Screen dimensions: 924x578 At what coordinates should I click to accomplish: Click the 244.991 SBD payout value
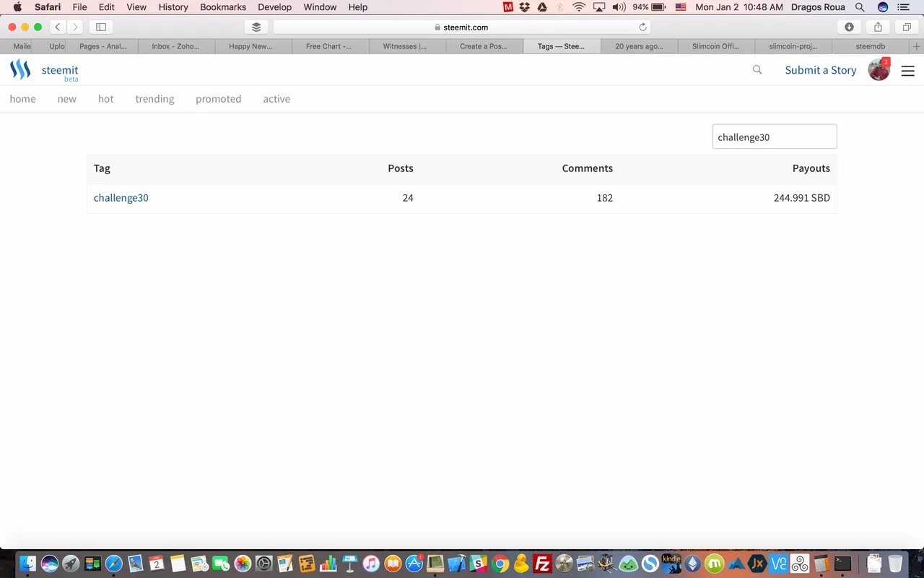pos(802,198)
